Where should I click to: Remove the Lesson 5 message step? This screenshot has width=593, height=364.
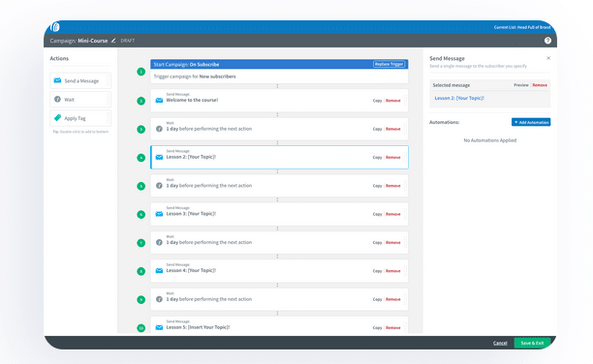pyautogui.click(x=393, y=328)
